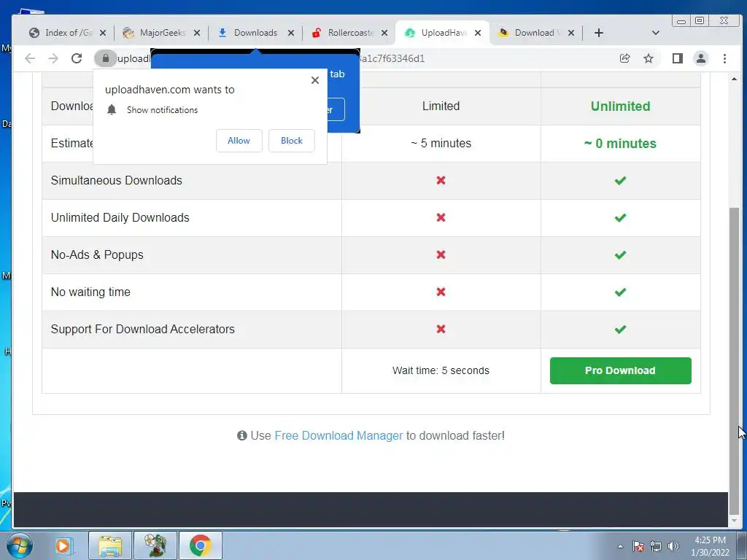Viewport: 747px width, 560px height.
Task: Open Windows Media Player from taskbar
Action: pos(63,545)
